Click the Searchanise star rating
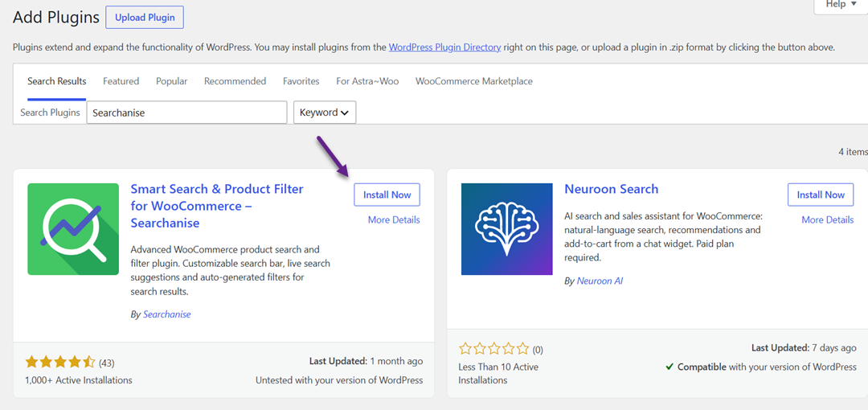 [x=60, y=363]
